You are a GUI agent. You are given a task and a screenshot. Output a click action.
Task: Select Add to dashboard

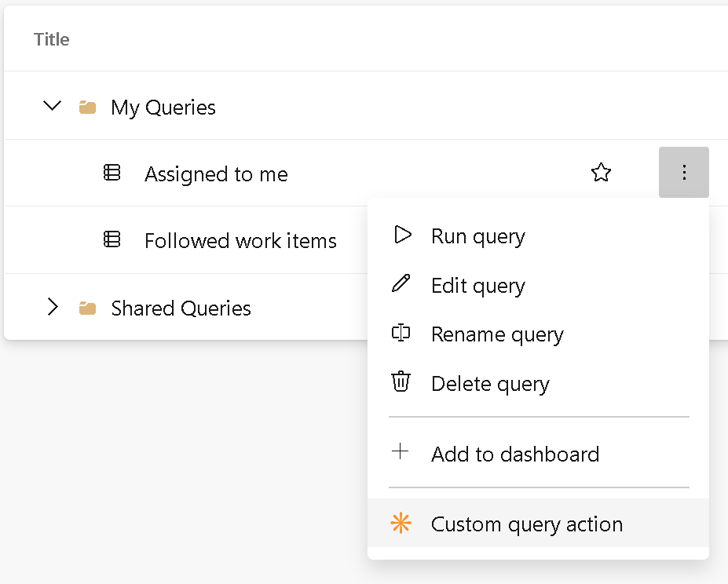point(515,454)
